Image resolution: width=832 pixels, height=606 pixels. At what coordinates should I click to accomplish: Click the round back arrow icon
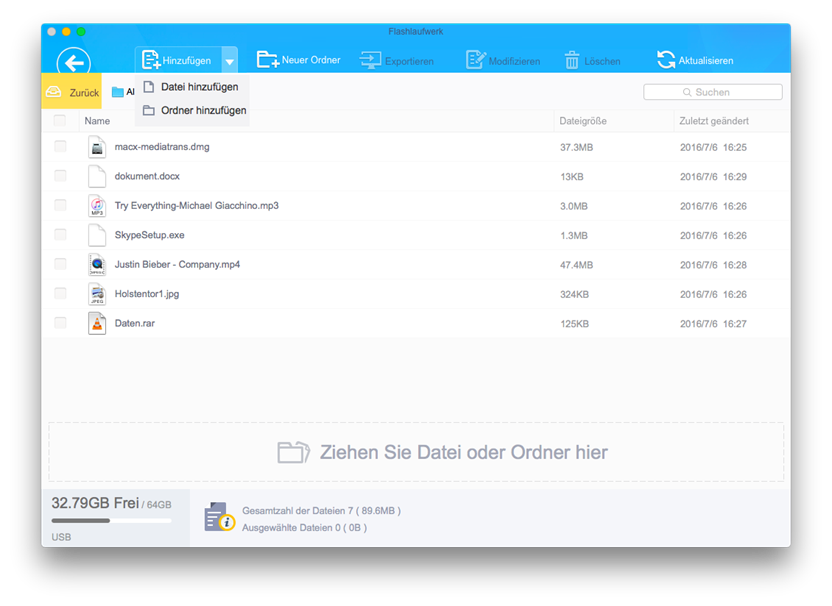(73, 63)
